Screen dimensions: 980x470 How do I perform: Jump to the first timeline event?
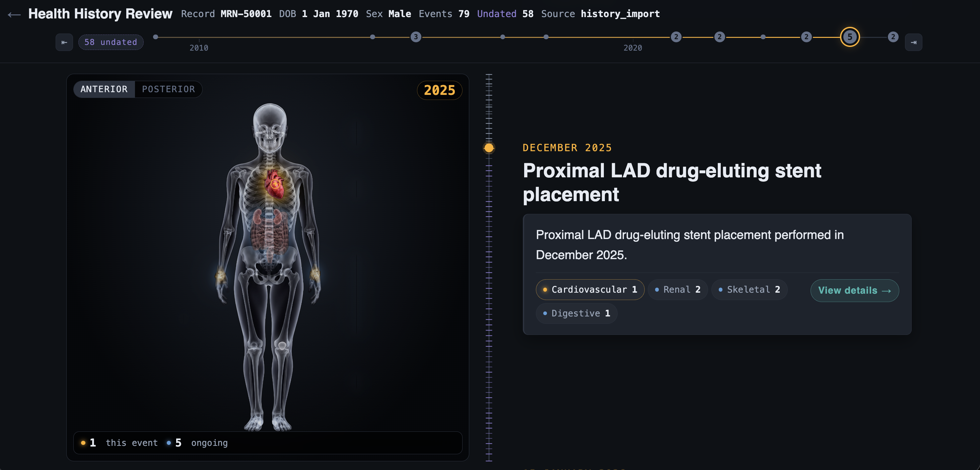(x=64, y=42)
